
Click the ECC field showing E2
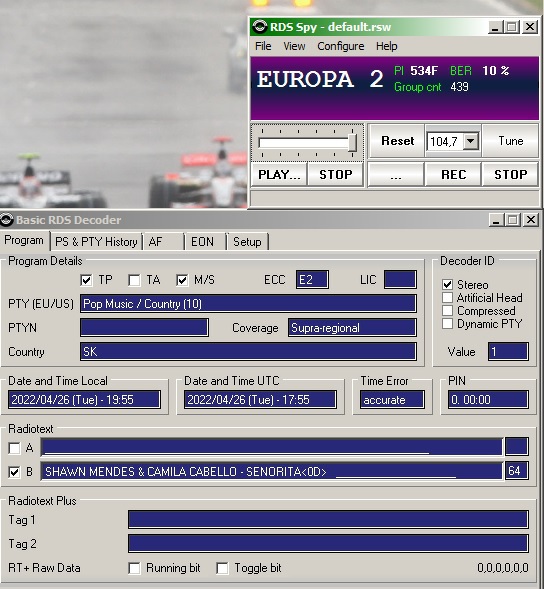tap(312, 279)
